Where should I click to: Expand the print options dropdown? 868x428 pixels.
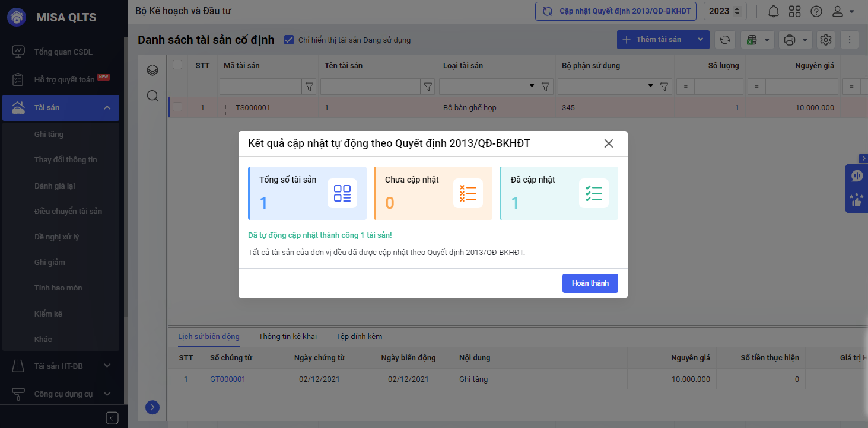(805, 40)
